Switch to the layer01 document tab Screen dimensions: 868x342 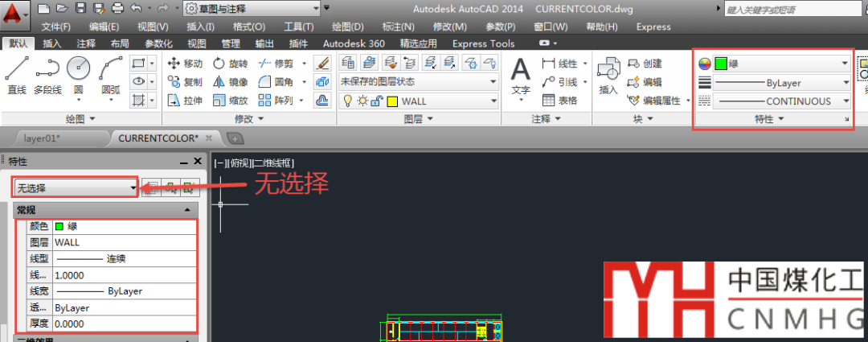[x=42, y=138]
